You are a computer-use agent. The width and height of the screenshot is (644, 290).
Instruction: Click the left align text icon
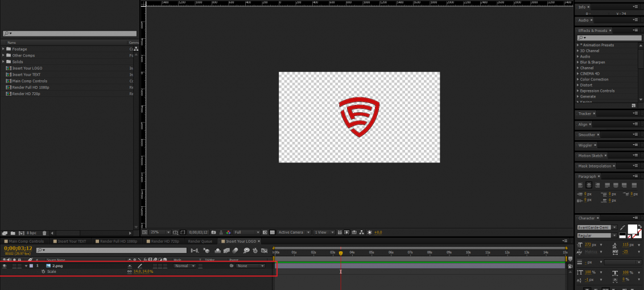pyautogui.click(x=580, y=185)
